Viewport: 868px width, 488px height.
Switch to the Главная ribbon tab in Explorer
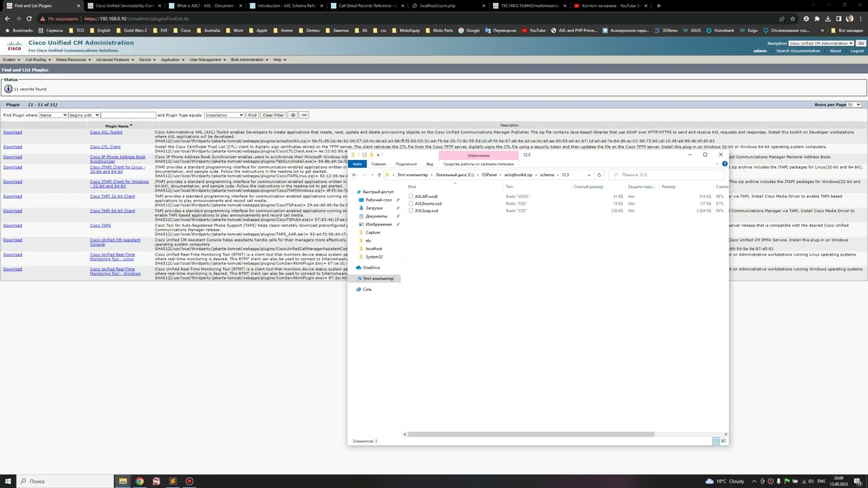pos(378,164)
